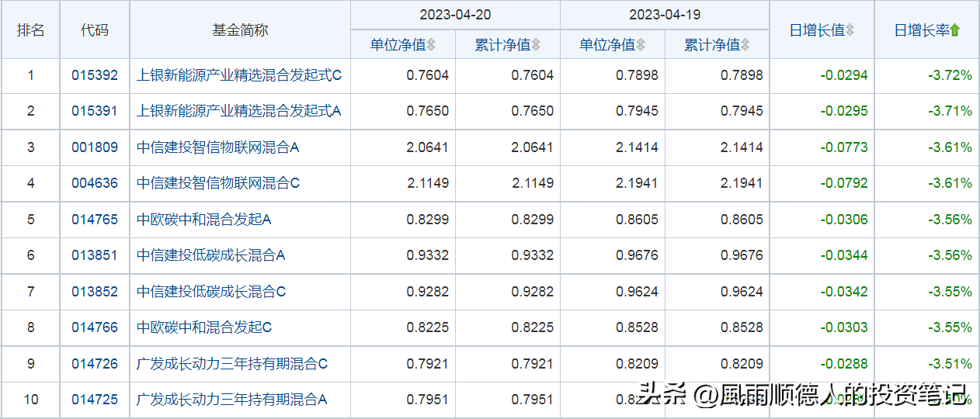The height and width of the screenshot is (419, 980).
Task: Open fund code 013852 link
Action: (x=95, y=292)
